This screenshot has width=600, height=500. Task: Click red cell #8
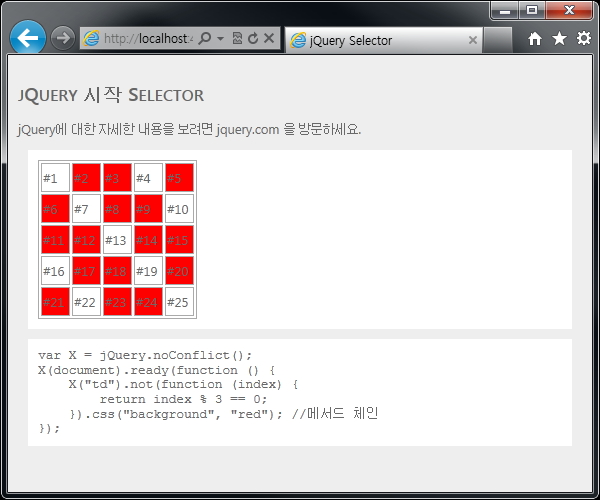coord(117,208)
